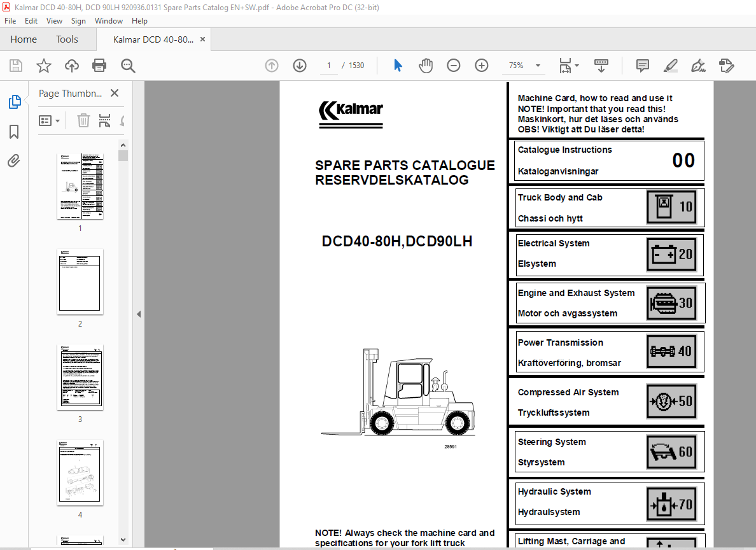Open the Help menu
The width and height of the screenshot is (756, 550).
(x=139, y=21)
